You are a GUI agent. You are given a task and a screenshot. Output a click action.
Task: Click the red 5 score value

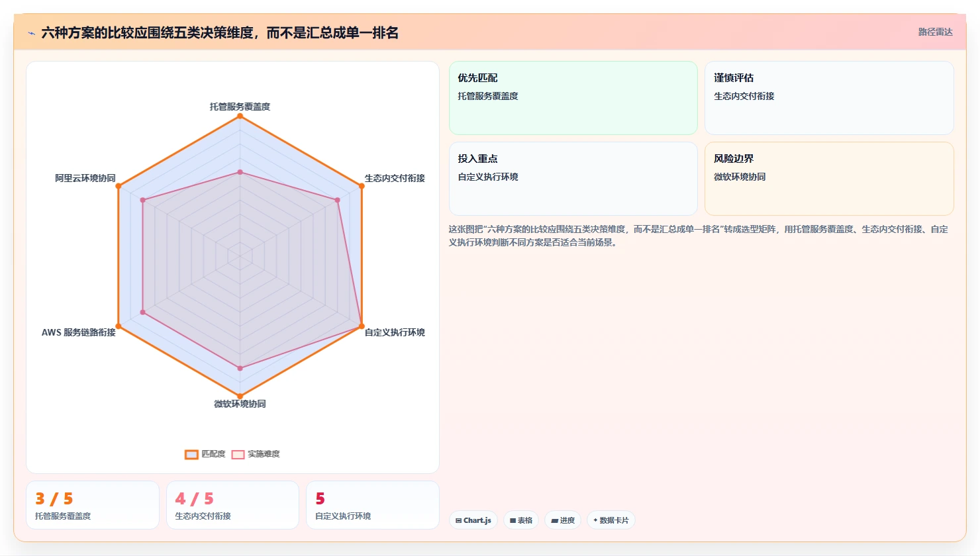click(x=320, y=498)
